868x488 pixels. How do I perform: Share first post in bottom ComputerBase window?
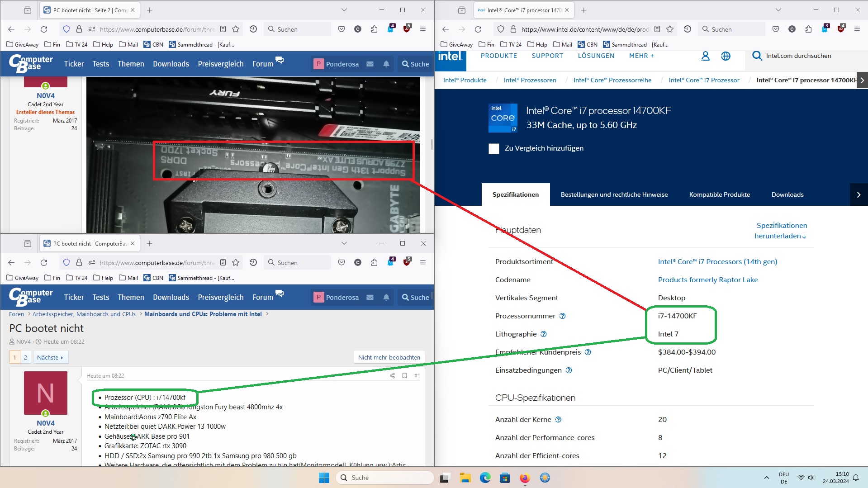[392, 376]
